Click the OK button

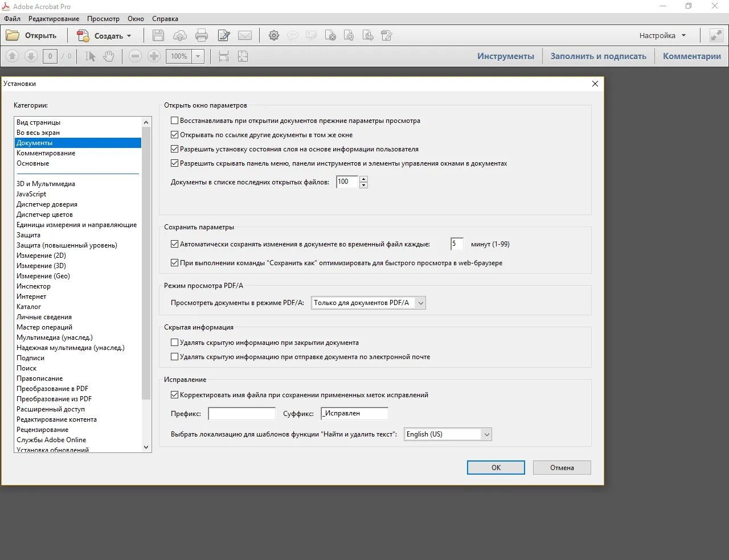(x=496, y=467)
